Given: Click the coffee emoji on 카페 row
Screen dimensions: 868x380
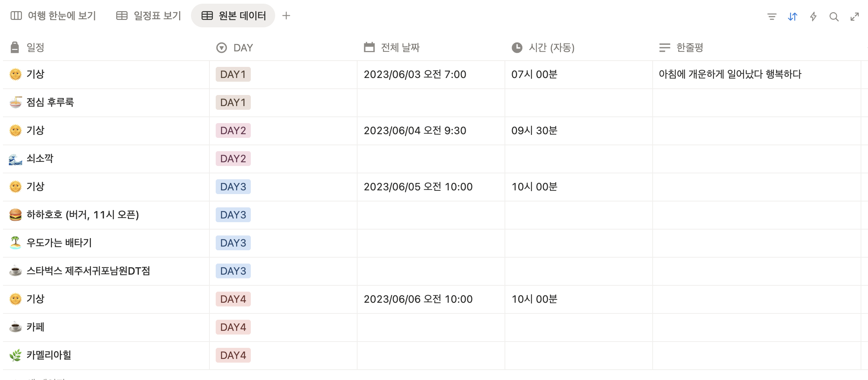Looking at the screenshot, I should [x=15, y=327].
